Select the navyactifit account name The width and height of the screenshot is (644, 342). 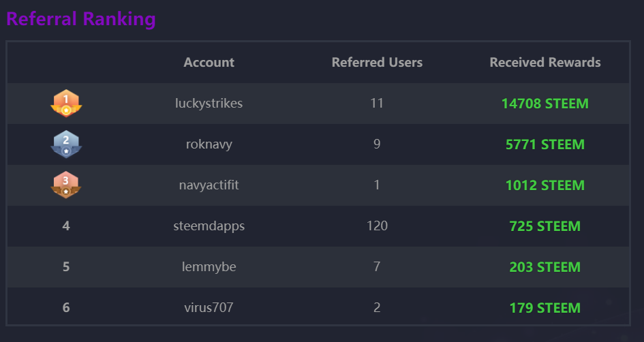click(209, 185)
